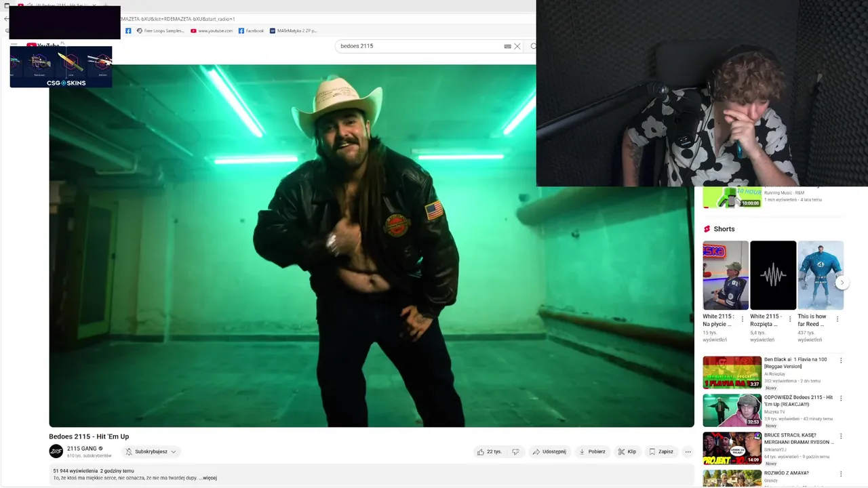Create a clip with the Klip button

pyautogui.click(x=627, y=451)
